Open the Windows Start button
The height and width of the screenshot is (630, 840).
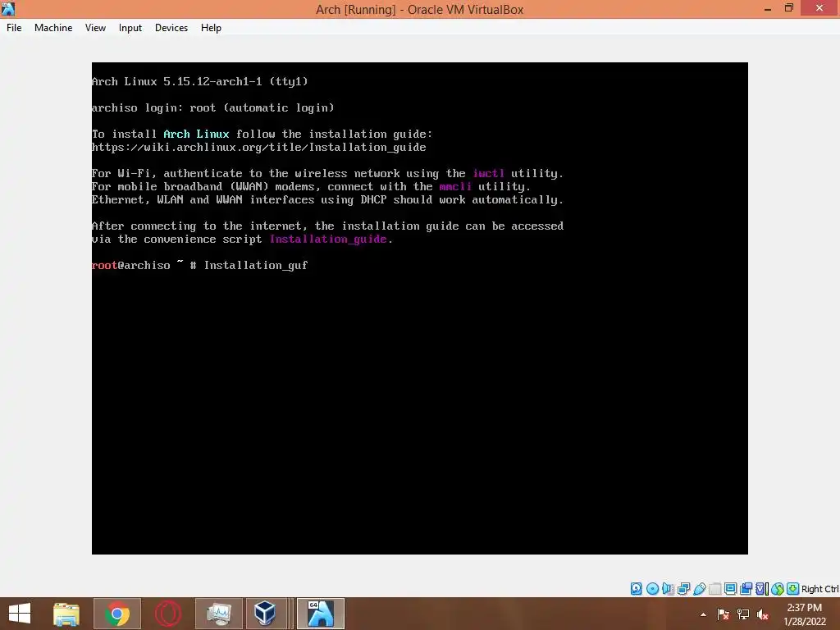(x=20, y=614)
